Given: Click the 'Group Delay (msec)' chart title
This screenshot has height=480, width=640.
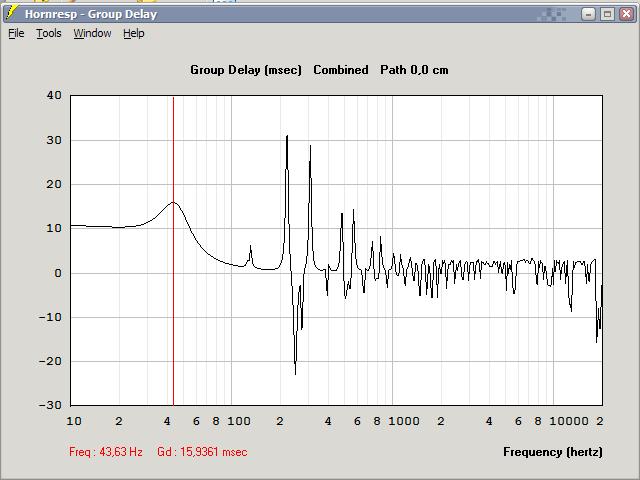Looking at the screenshot, I should [246, 70].
